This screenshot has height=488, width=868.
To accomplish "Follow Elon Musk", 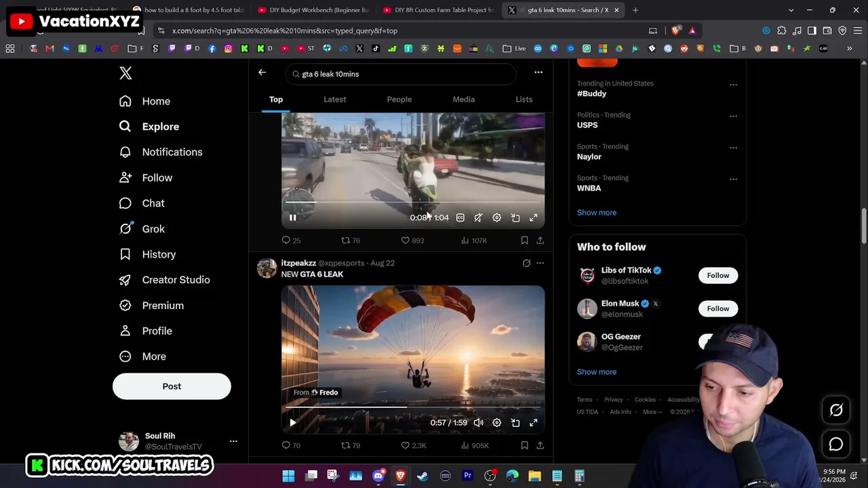I will tap(718, 308).
